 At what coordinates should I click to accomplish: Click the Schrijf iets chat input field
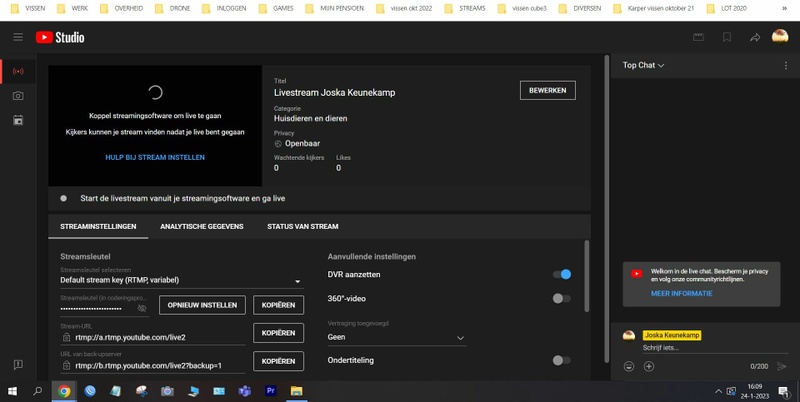click(x=715, y=348)
